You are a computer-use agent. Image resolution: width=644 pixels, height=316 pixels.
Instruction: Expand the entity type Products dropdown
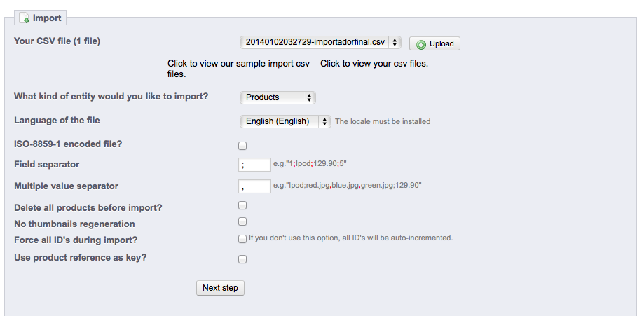coord(278,97)
